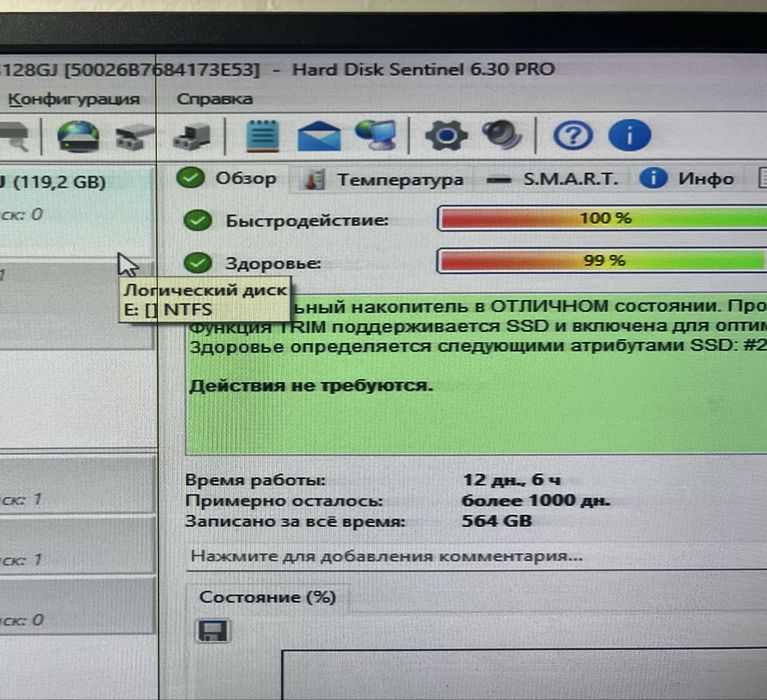Click the blue envelope email icon
This screenshot has height=700, width=767.
coord(319,135)
